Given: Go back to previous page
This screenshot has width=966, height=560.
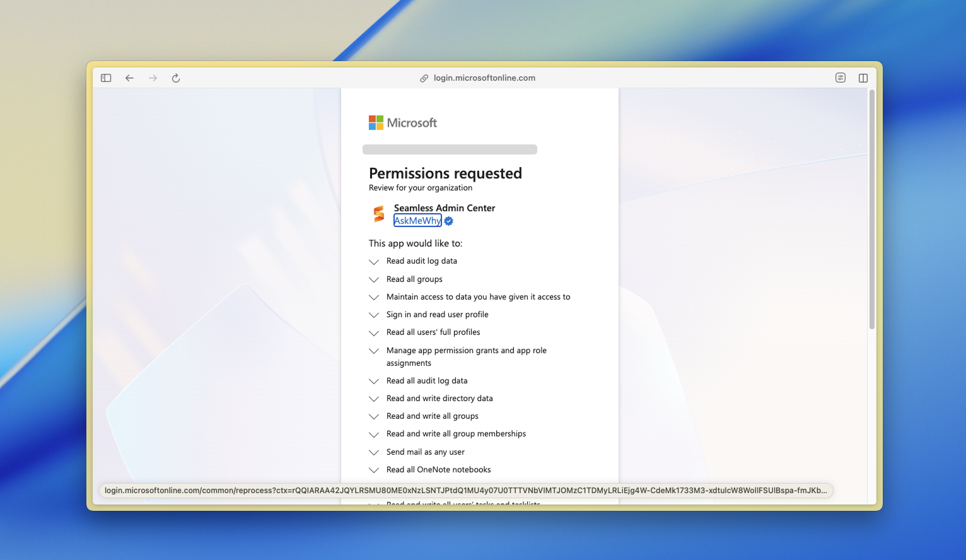Looking at the screenshot, I should 129,78.
